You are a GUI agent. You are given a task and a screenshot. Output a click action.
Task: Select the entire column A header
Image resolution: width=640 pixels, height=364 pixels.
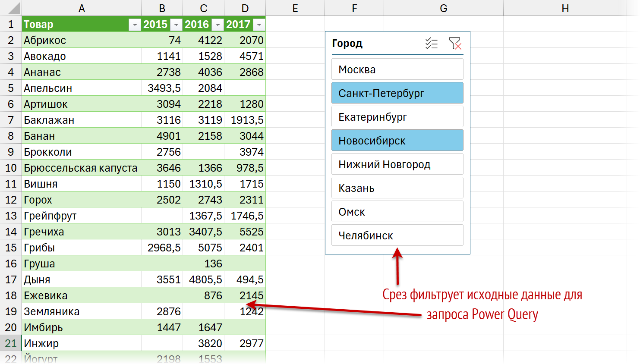[82, 8]
